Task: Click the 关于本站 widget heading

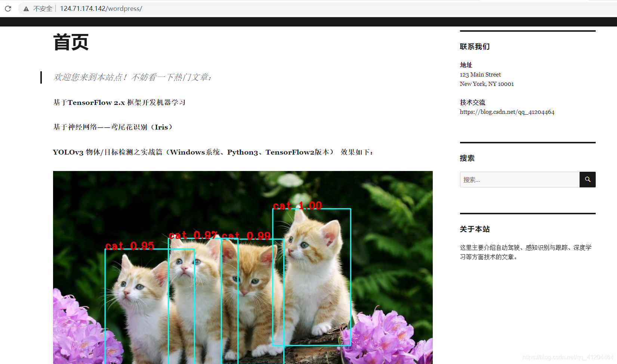Action: (x=475, y=229)
